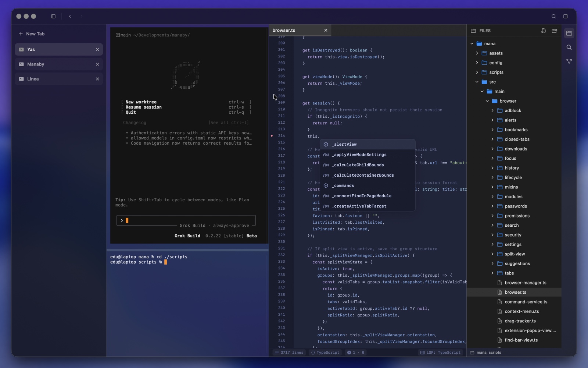Choose _commands autocomplete suggestion
This screenshot has height=368, width=588.
(367, 185)
